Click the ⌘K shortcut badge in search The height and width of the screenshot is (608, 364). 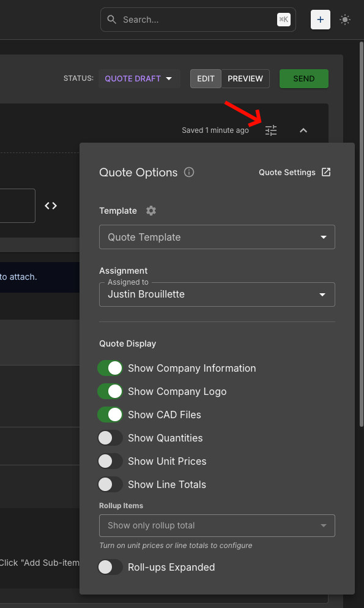283,19
